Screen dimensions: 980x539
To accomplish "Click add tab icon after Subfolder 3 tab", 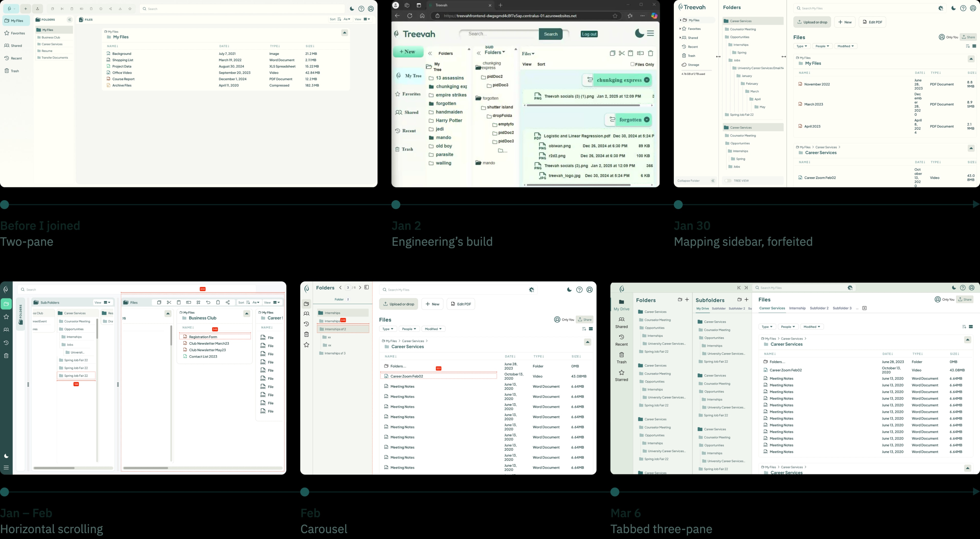I will [864, 308].
